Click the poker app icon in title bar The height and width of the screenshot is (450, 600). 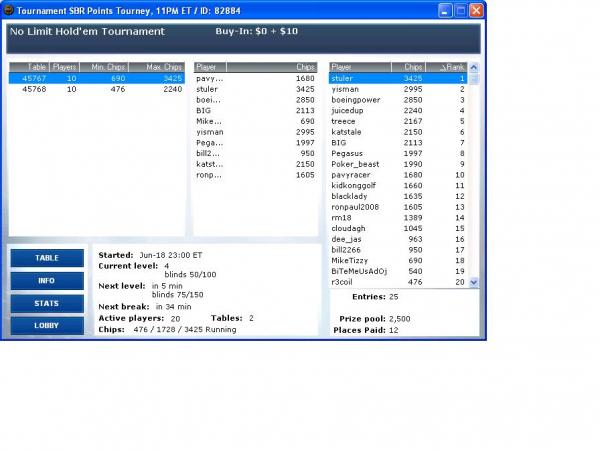(8, 10)
